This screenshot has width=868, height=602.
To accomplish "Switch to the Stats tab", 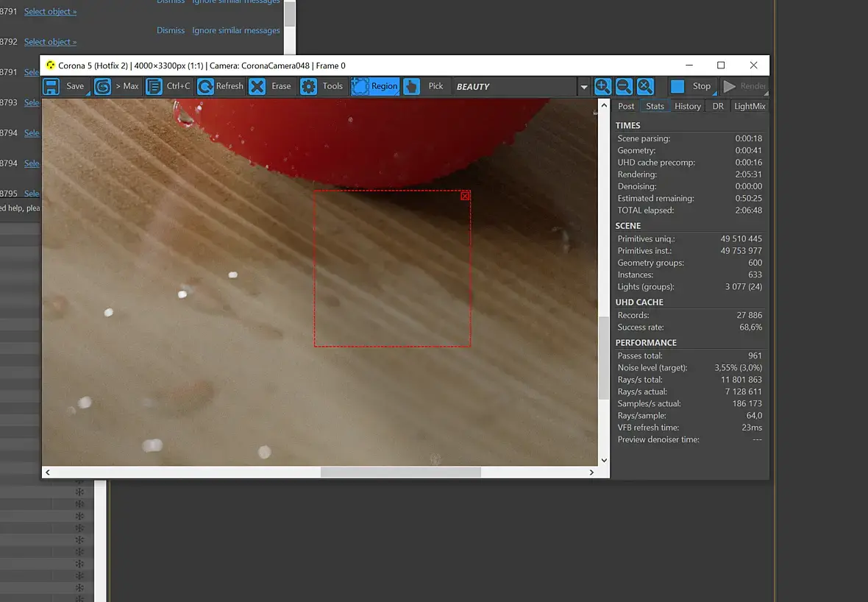I will (655, 106).
